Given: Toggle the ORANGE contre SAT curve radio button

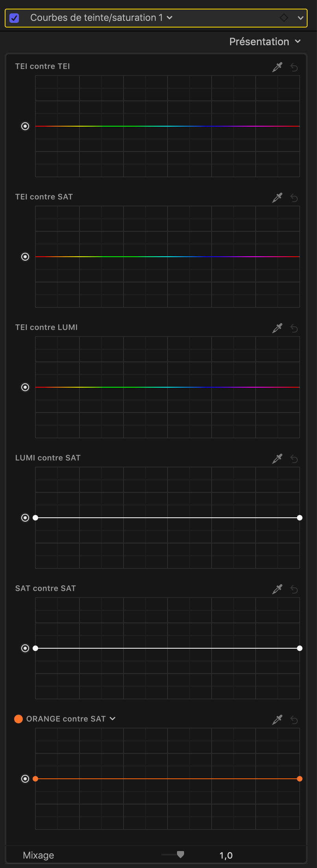Looking at the screenshot, I should (x=25, y=779).
